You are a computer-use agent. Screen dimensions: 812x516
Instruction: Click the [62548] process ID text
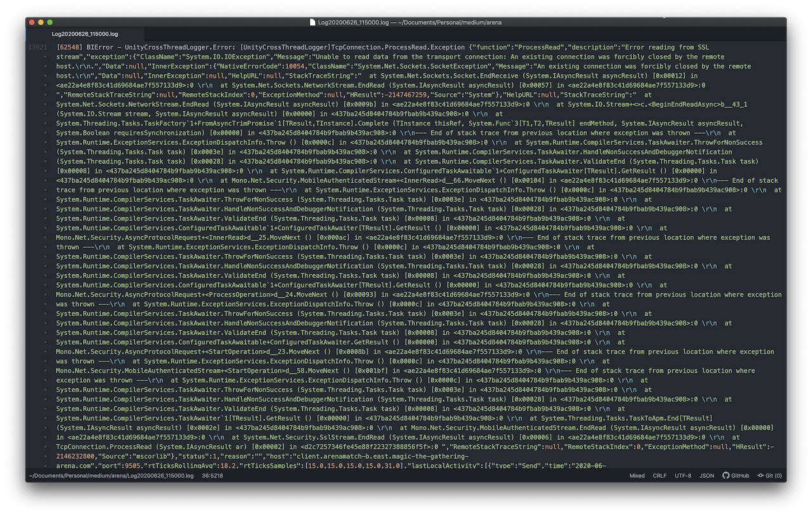(69, 48)
